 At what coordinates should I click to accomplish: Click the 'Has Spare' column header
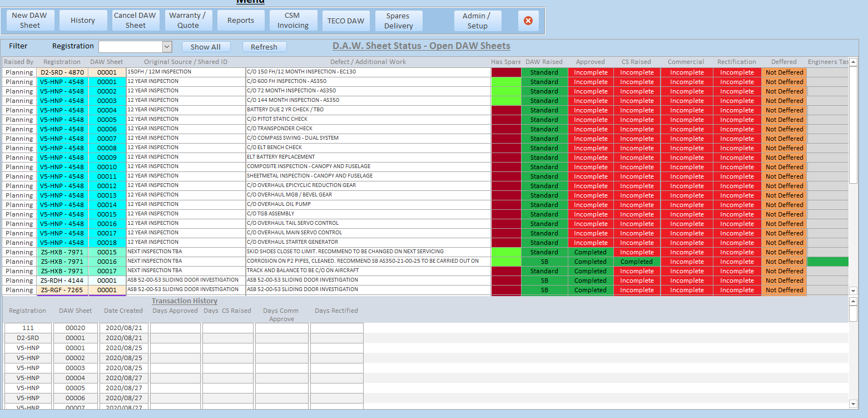(x=506, y=62)
